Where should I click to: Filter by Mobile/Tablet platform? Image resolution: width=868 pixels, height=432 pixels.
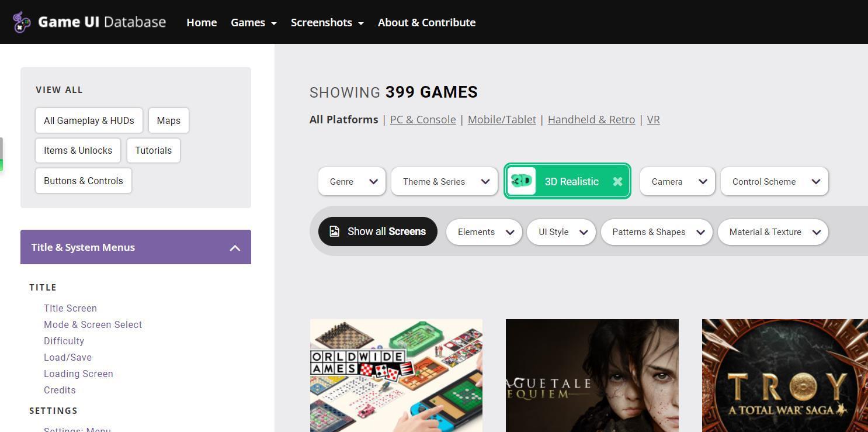click(502, 119)
